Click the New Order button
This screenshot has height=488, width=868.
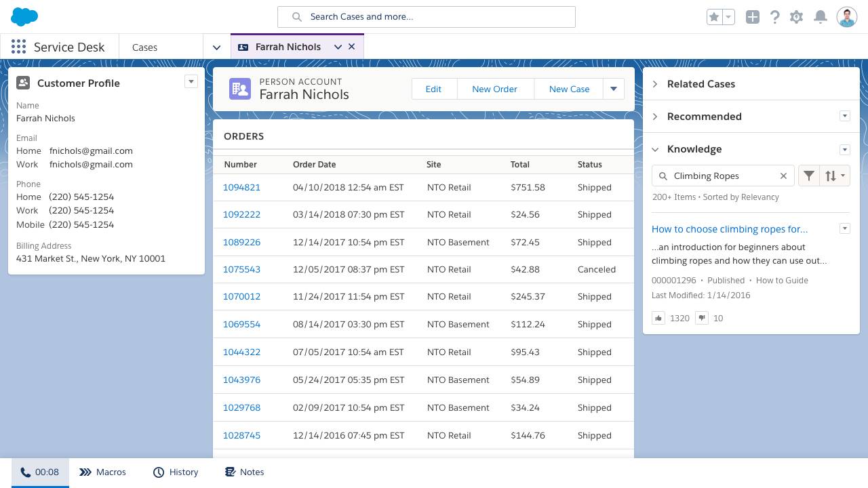pos(494,89)
